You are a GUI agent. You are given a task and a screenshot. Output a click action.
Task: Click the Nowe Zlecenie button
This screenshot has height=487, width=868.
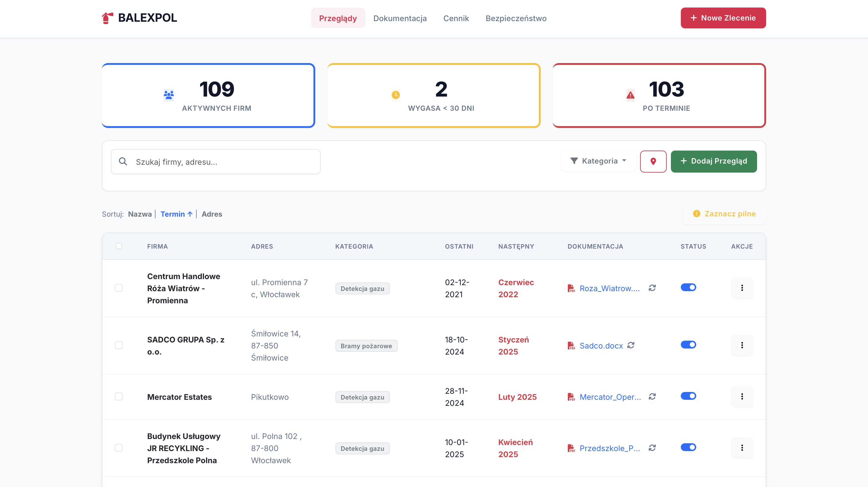[x=723, y=18]
